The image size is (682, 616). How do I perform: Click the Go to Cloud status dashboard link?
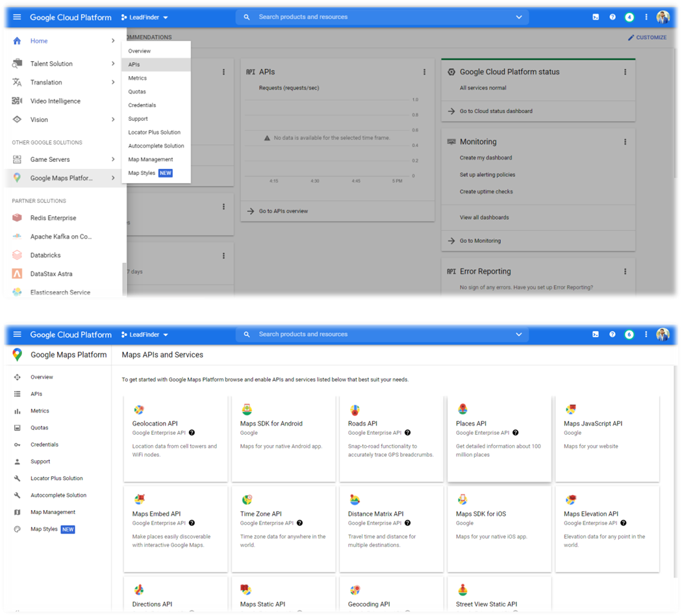pos(496,111)
